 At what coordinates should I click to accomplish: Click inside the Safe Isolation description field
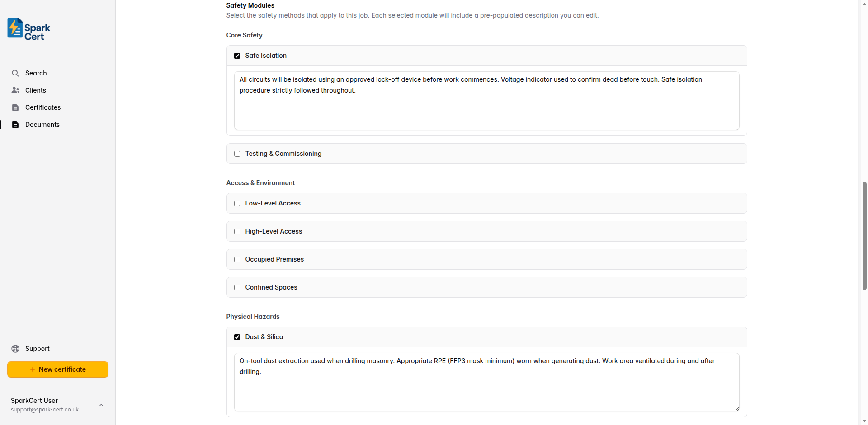(x=486, y=100)
